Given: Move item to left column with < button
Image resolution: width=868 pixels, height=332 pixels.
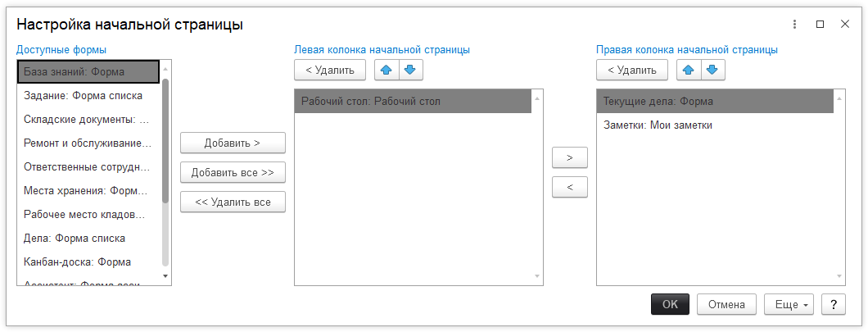Looking at the screenshot, I should coord(570,188).
